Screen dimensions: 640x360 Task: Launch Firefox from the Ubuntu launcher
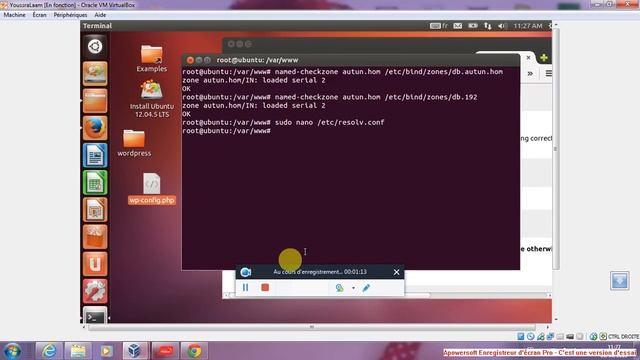pos(95,128)
